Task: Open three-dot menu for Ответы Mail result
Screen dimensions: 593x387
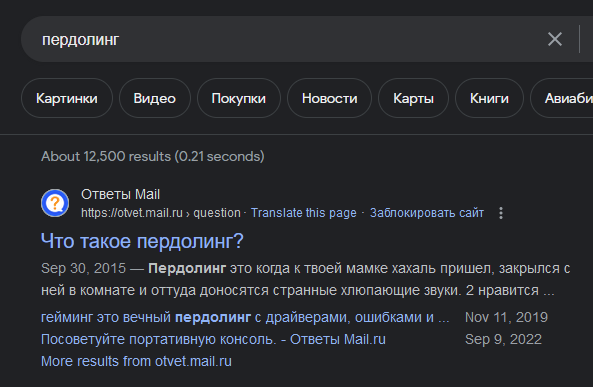Action: 501,213
